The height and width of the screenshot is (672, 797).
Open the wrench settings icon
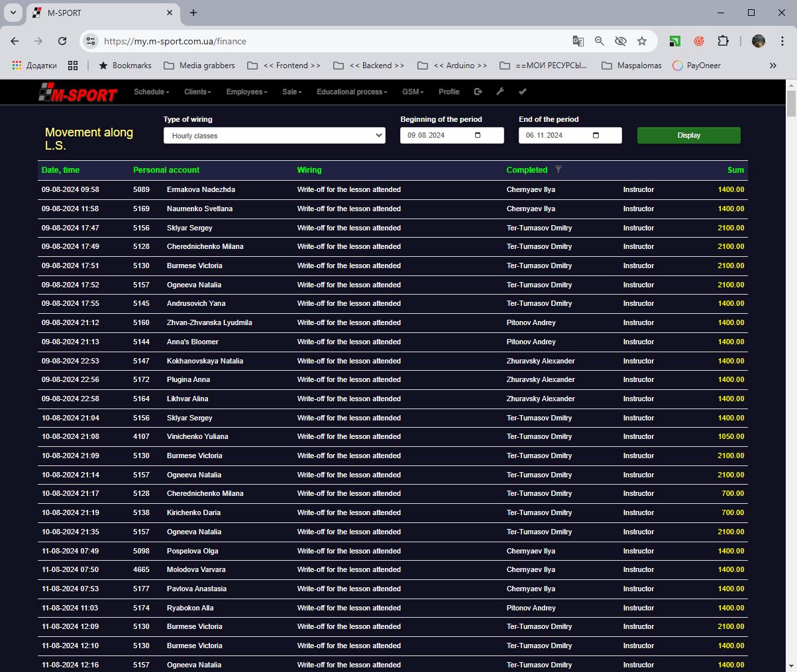(500, 91)
